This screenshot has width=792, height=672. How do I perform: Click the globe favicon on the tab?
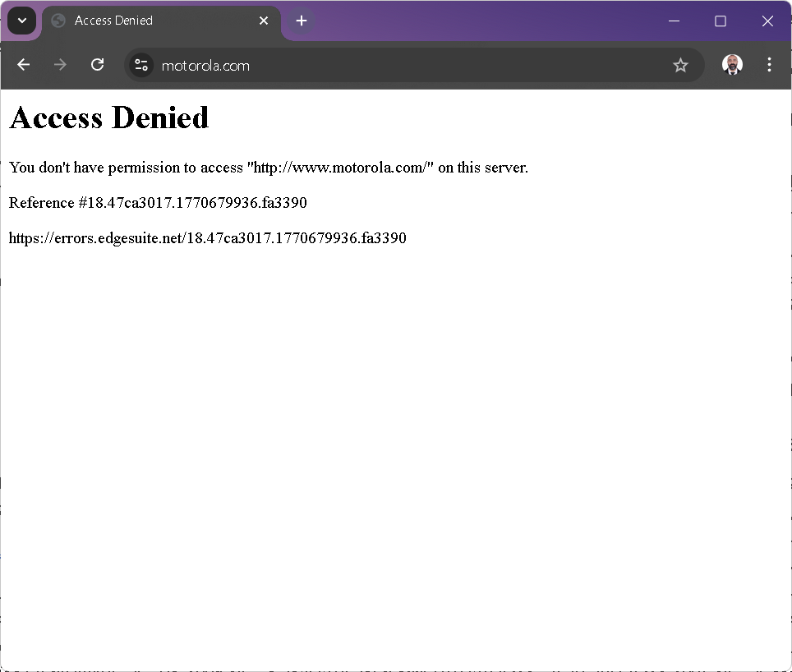click(58, 21)
